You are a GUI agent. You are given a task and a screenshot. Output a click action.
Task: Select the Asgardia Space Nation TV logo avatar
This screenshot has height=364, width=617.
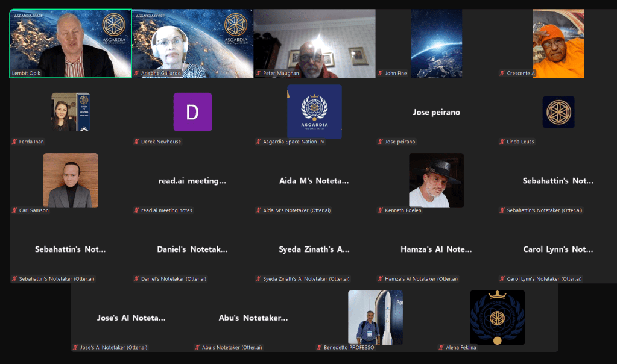314,112
